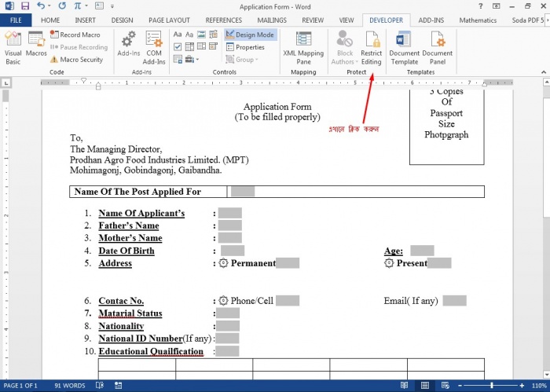Viewport: 550px width, 392px height.
Task: Open the Undo history dropdown
Action: click(49, 6)
